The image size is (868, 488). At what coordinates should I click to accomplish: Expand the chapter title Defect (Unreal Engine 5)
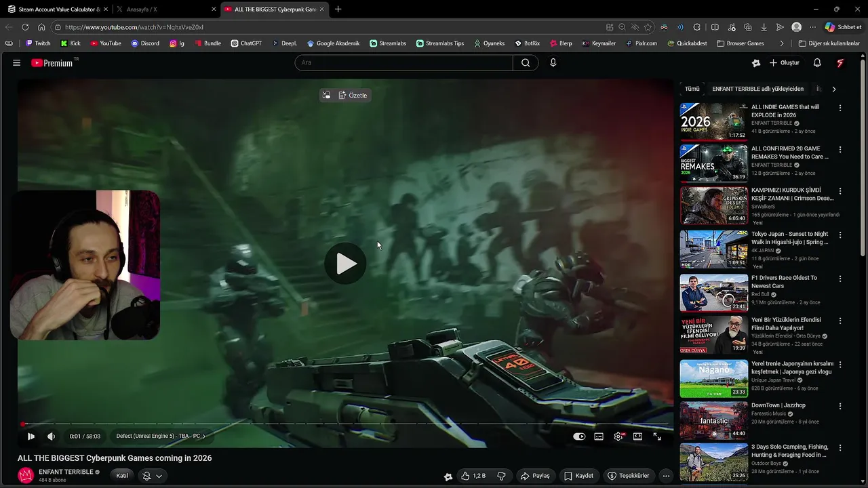click(161, 436)
